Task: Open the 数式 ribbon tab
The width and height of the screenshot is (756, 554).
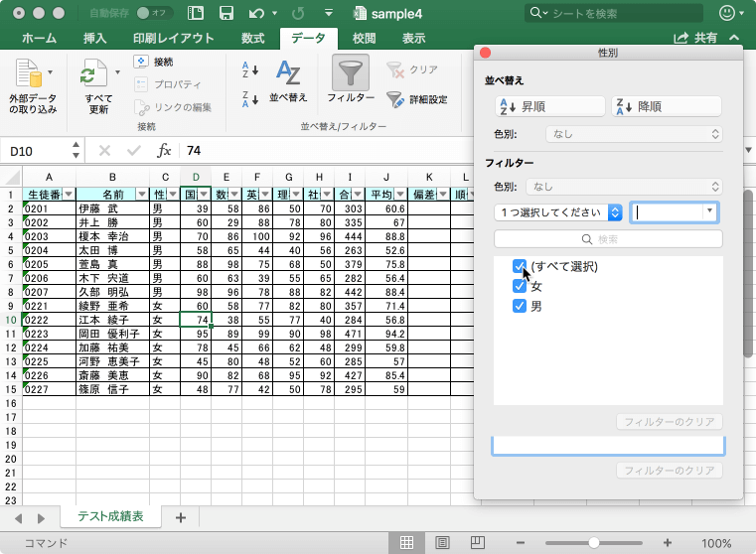Action: coord(252,38)
